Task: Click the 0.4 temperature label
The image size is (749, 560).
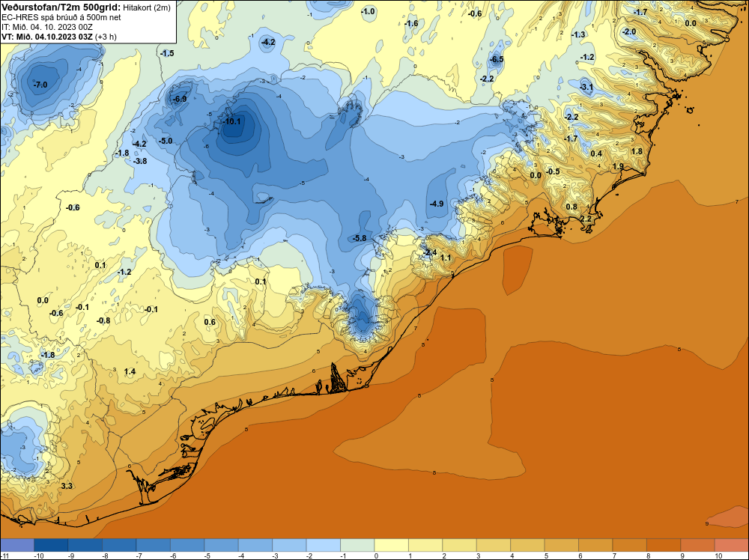Action: point(596,153)
